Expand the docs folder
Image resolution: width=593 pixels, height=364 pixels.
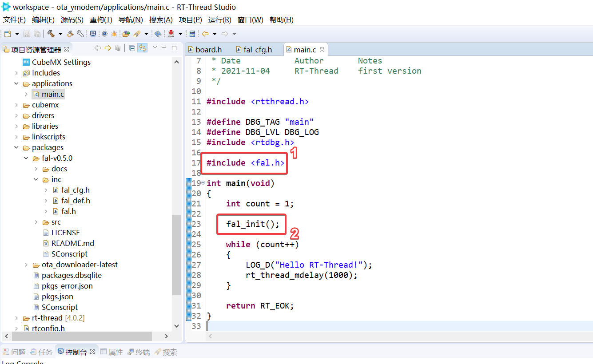(x=36, y=169)
